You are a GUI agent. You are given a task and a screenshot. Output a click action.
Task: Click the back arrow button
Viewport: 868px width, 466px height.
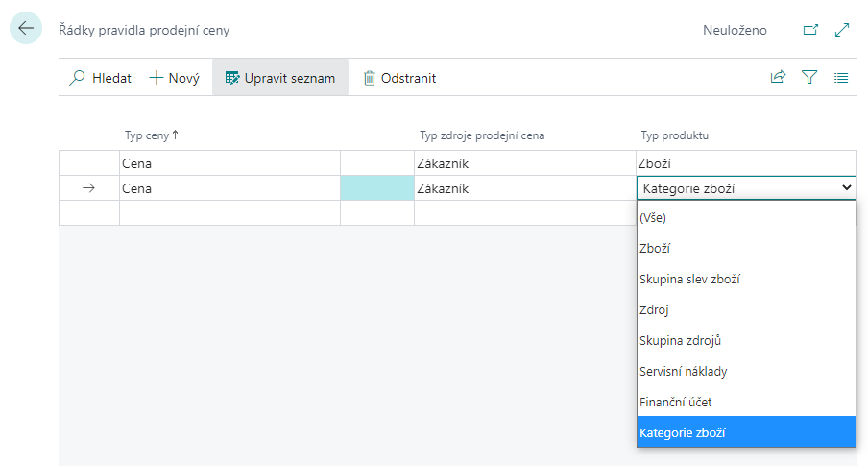point(25,29)
